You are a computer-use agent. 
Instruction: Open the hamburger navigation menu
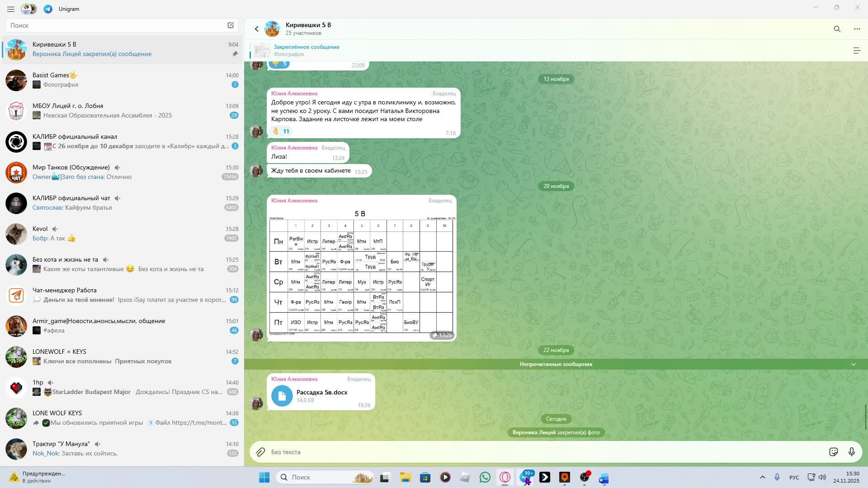pos(11,9)
